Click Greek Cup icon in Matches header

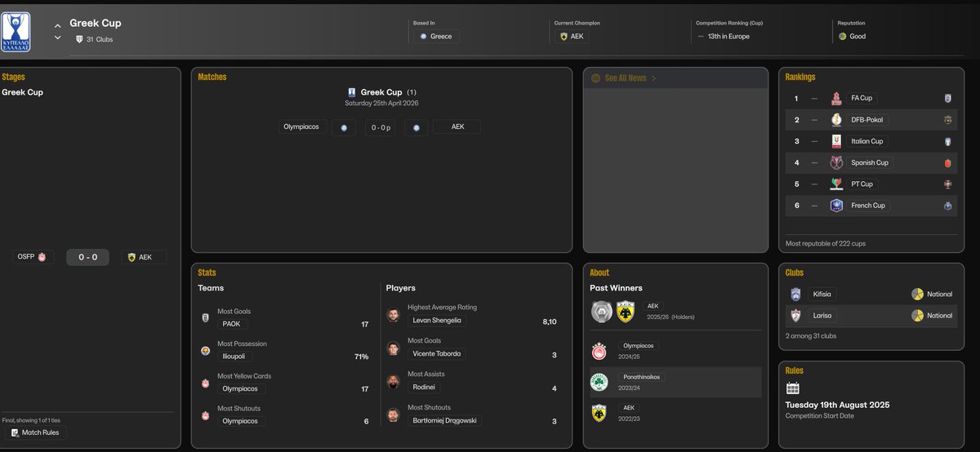[x=351, y=92]
